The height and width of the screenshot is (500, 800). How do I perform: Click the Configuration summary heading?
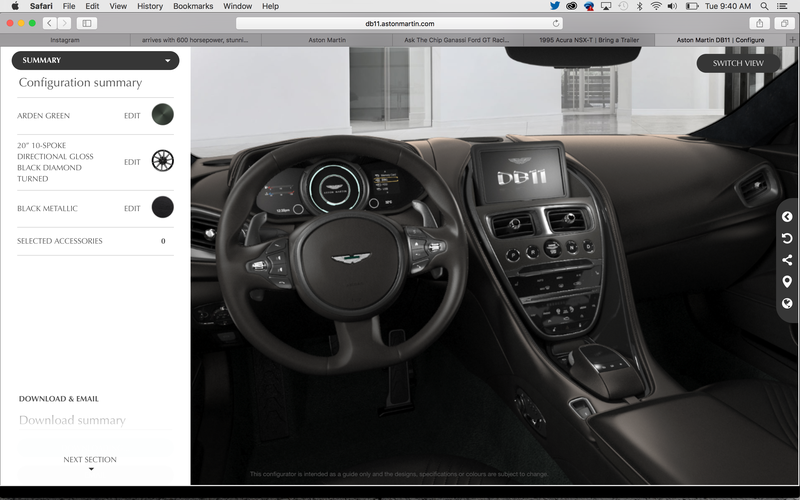pos(81,83)
